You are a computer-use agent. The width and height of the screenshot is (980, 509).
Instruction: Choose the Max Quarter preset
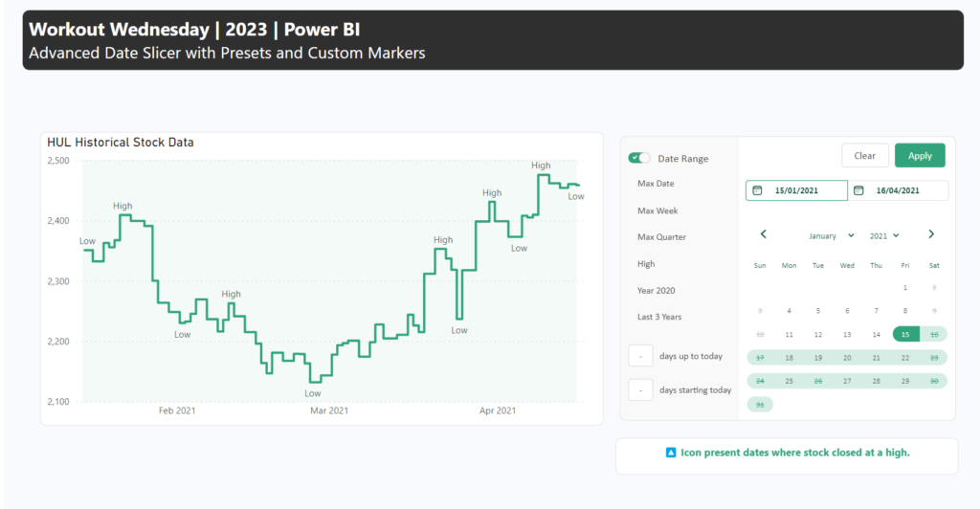(x=661, y=237)
